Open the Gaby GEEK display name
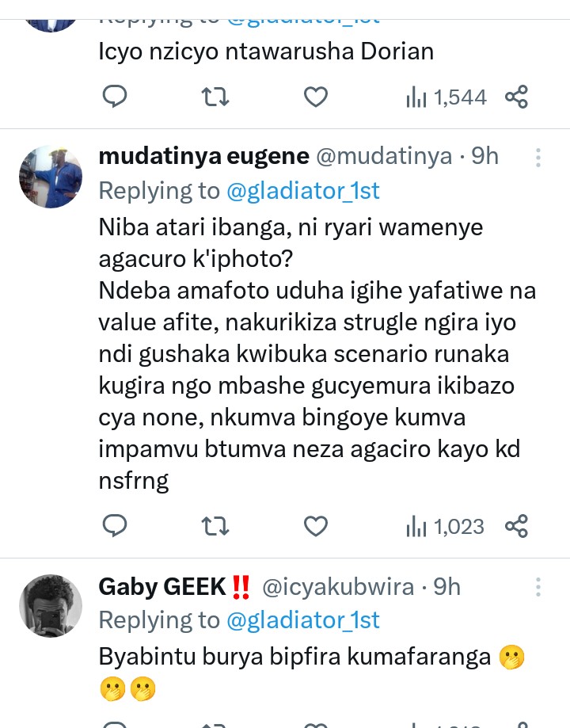 point(162,587)
